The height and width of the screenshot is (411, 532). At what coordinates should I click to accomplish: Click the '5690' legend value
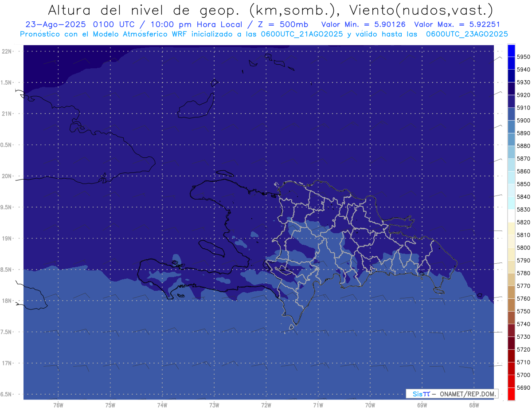(x=523, y=388)
